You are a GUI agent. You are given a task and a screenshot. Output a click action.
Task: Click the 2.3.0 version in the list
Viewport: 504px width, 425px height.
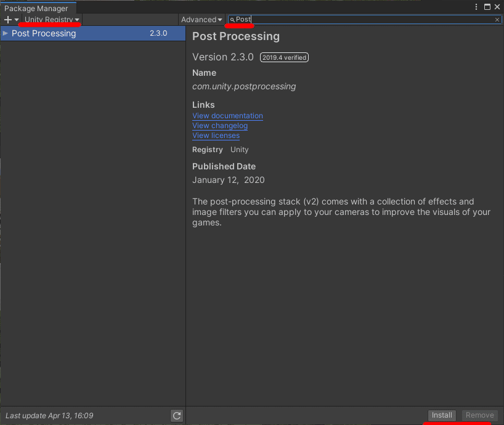[x=158, y=33]
